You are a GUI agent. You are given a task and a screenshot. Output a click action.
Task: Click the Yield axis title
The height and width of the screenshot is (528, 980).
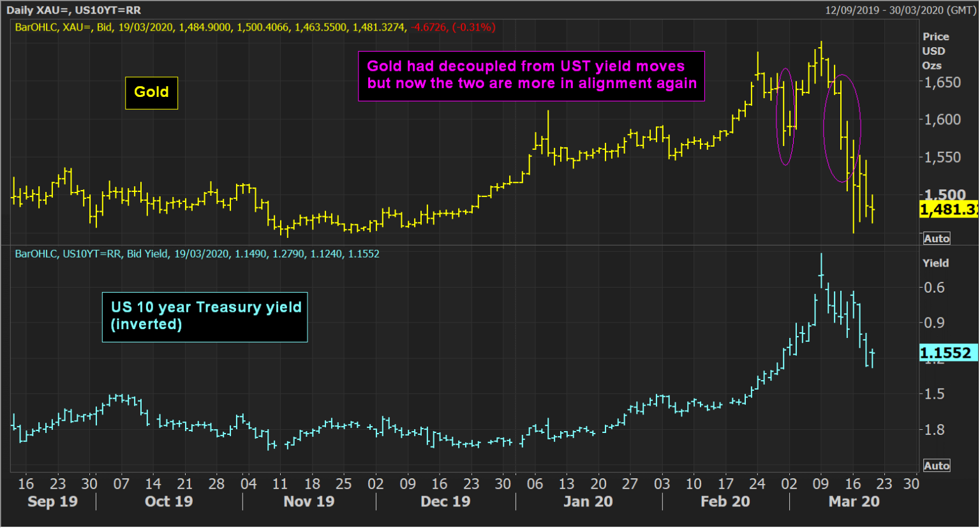tap(935, 263)
